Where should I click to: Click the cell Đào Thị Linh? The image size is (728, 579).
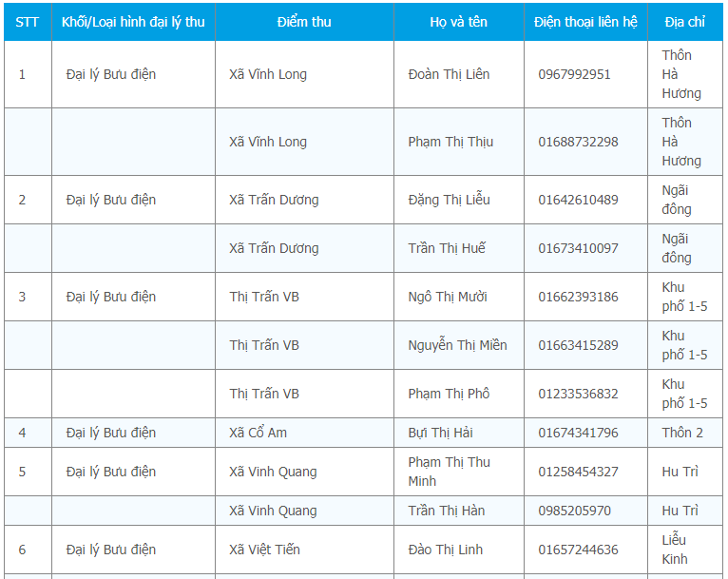[446, 550]
